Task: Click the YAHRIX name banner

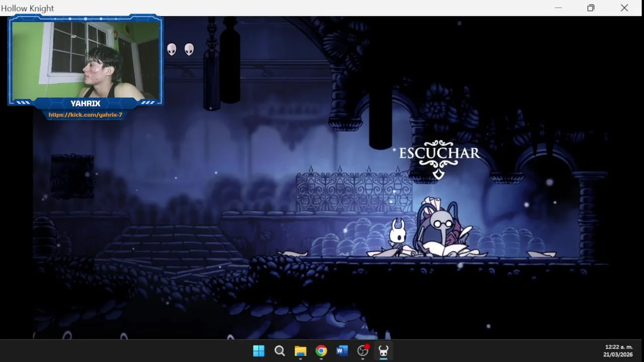Action: (86, 104)
